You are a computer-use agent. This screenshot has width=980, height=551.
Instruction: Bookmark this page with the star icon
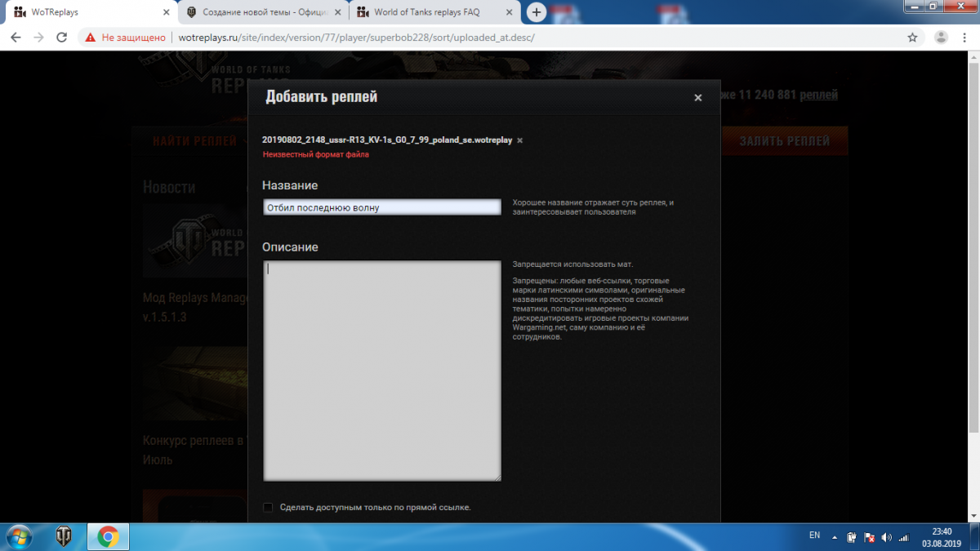(912, 38)
